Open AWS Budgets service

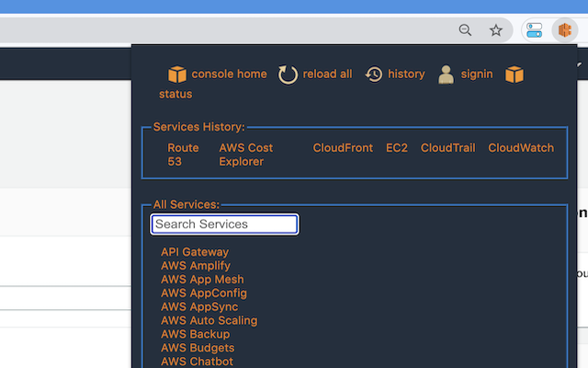[x=198, y=348]
